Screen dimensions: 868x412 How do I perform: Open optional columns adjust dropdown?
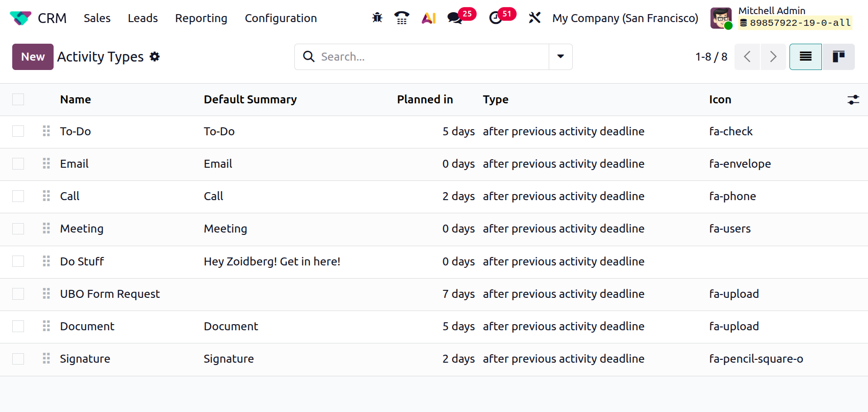tap(853, 100)
